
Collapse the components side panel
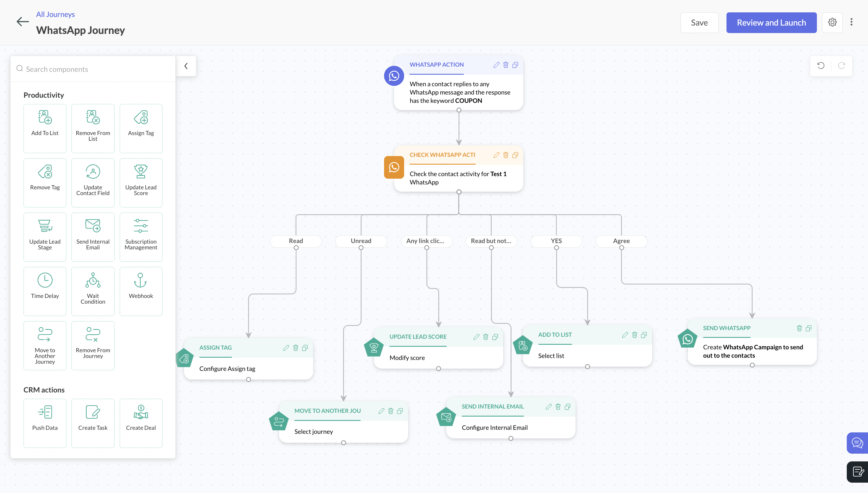click(186, 66)
